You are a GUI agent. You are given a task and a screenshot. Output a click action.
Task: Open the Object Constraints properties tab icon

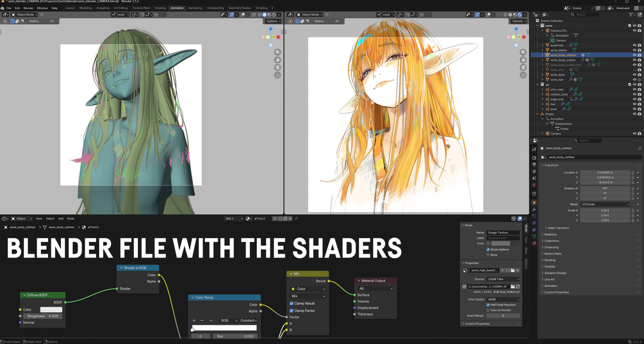pos(534,229)
